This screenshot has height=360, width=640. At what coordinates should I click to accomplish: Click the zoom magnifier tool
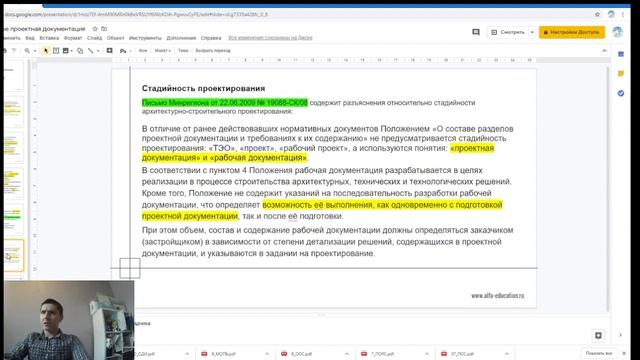[x=27, y=51]
